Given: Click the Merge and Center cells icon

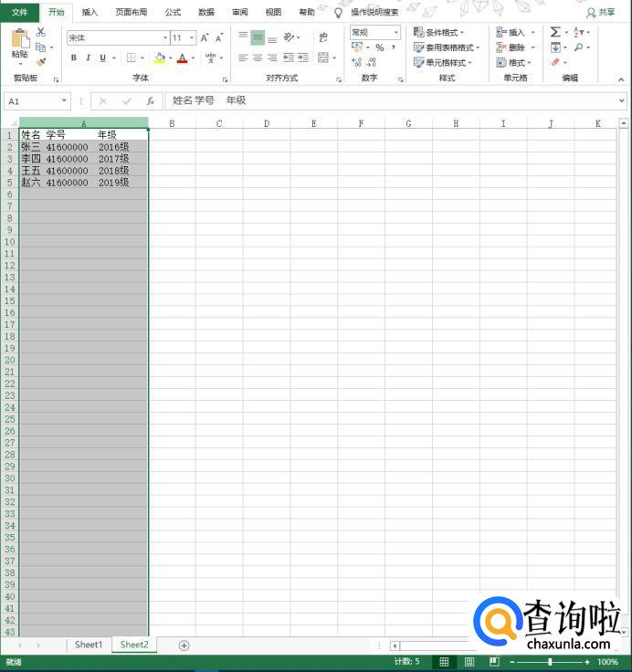Looking at the screenshot, I should (323, 58).
